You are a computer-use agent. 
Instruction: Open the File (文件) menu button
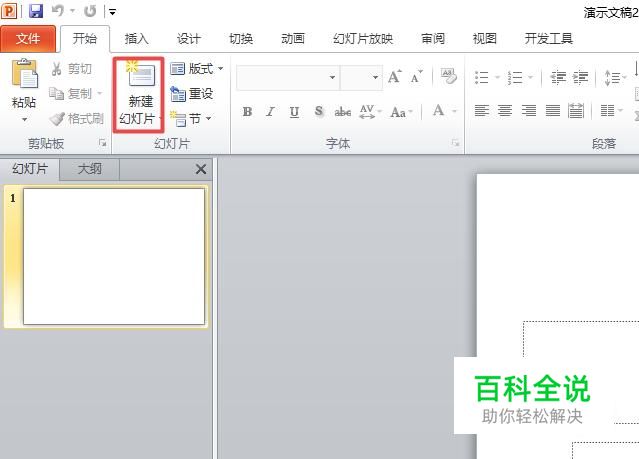click(28, 39)
